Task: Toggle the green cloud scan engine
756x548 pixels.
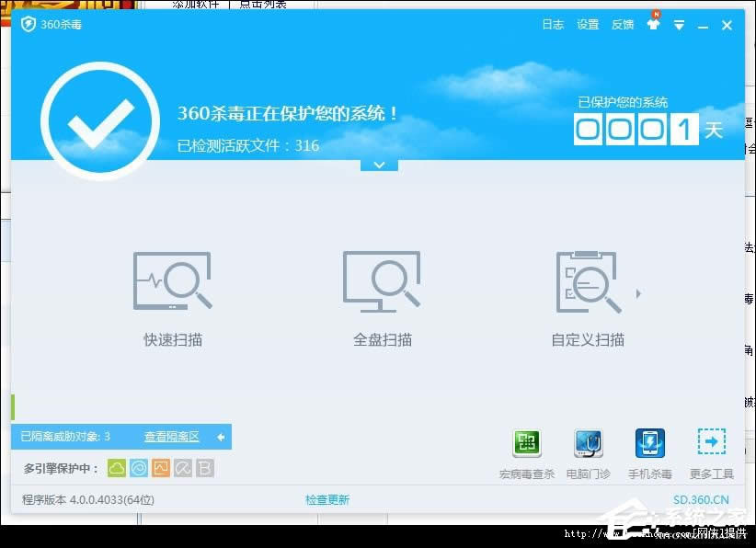Action: coord(116,468)
